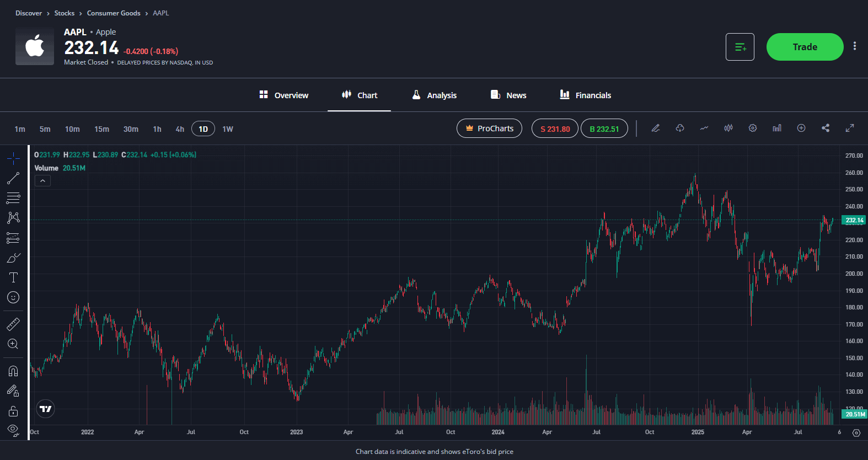Select the ruler measure tool

tap(13, 324)
